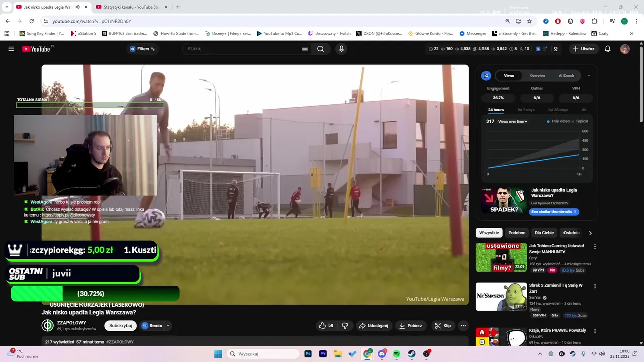Switch to the Overview tab in vidIQ

(x=537, y=76)
